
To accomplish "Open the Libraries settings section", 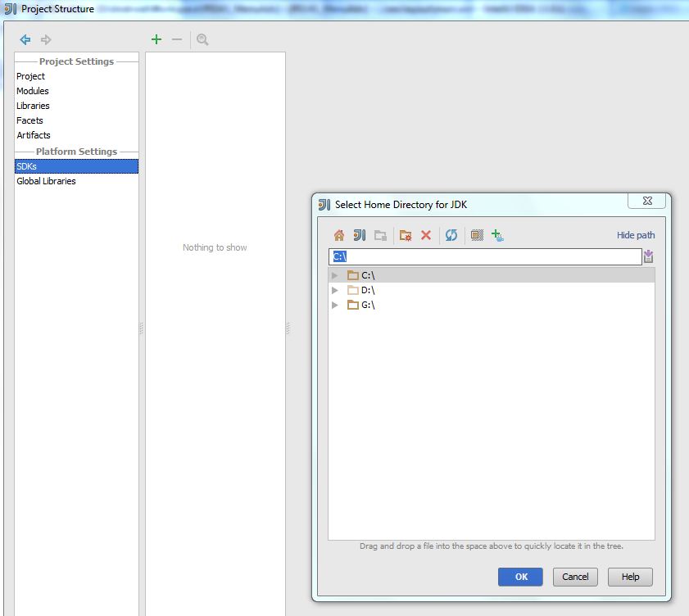I will (x=76, y=106).
